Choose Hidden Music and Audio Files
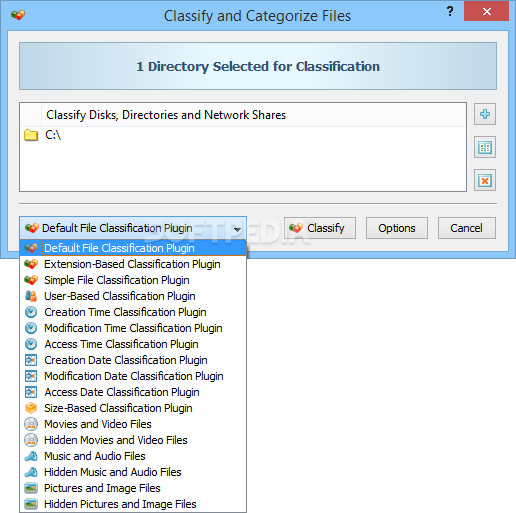516x513 pixels. click(133, 472)
